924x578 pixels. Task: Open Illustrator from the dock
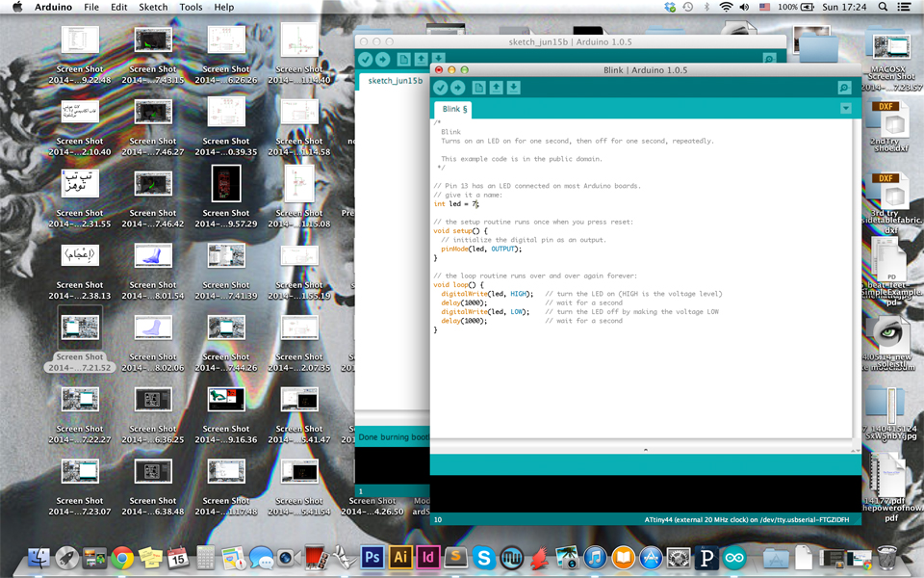pos(400,558)
